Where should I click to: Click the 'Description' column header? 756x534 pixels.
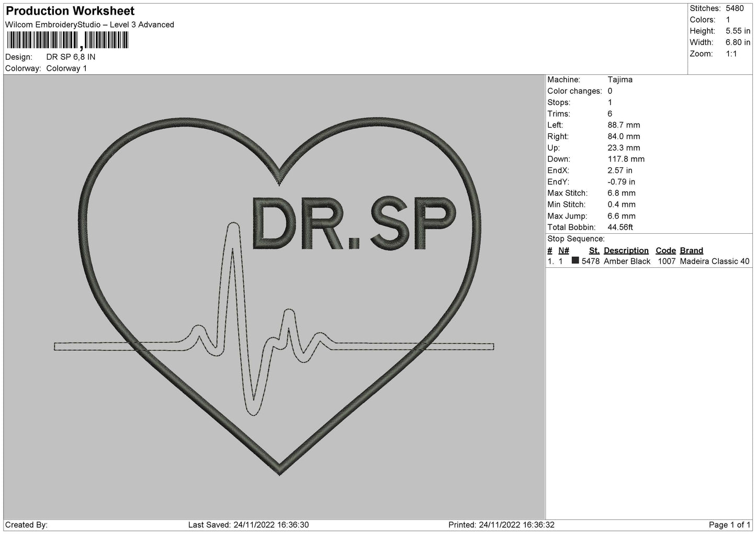pyautogui.click(x=626, y=251)
